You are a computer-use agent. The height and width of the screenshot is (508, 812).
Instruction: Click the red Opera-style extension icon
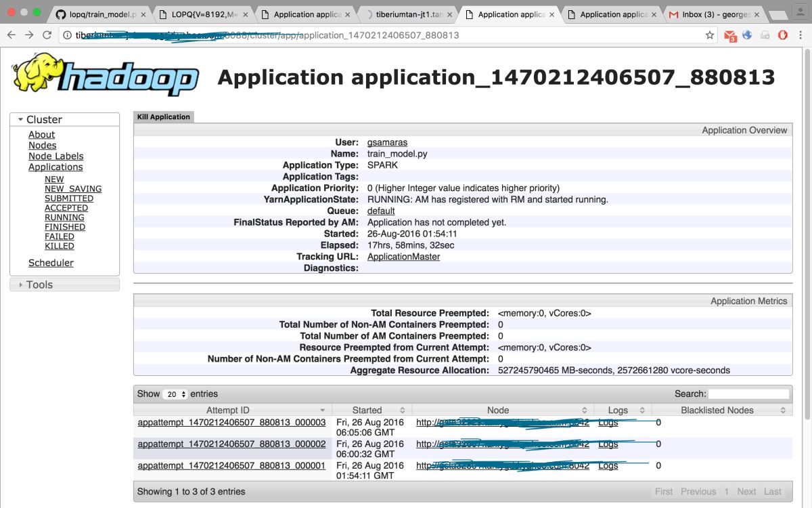(x=782, y=35)
